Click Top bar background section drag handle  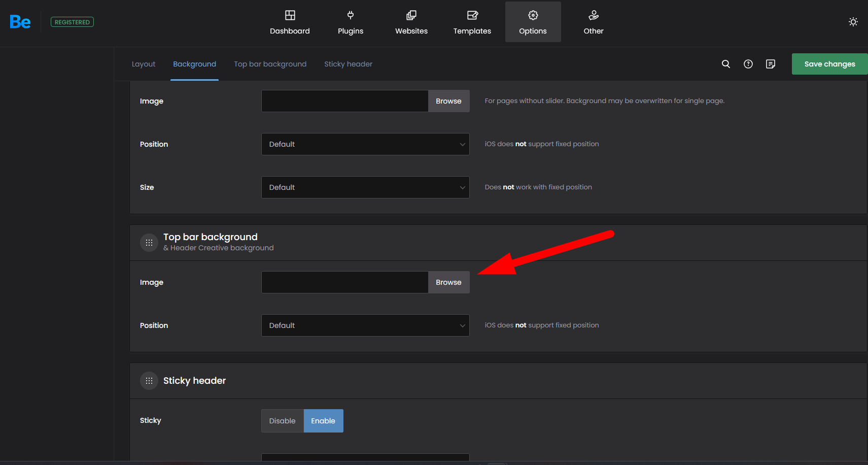pos(149,243)
